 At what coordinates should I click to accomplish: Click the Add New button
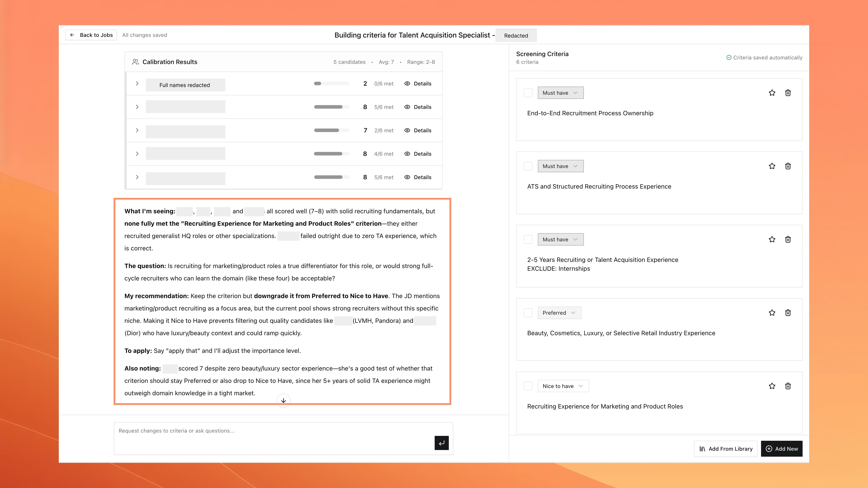click(781, 449)
